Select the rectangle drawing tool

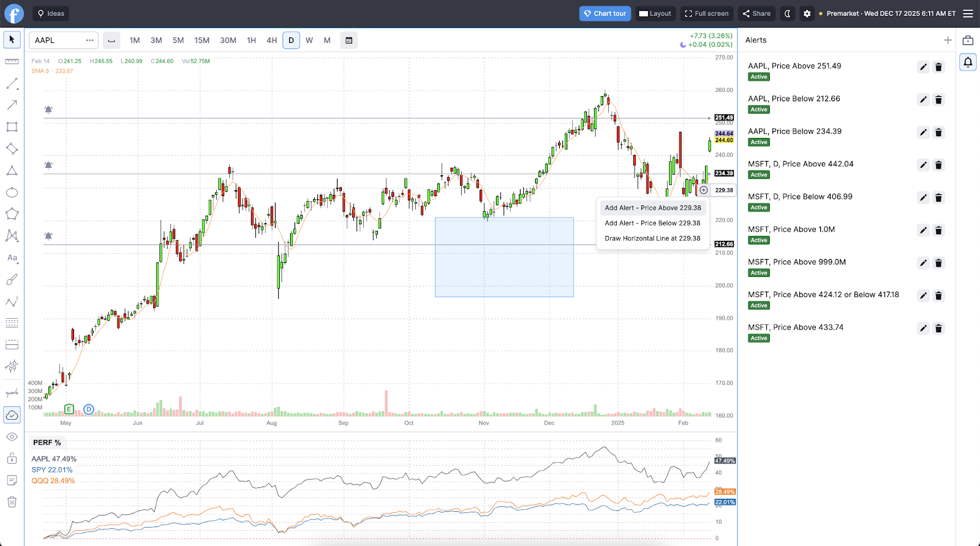pyautogui.click(x=12, y=127)
